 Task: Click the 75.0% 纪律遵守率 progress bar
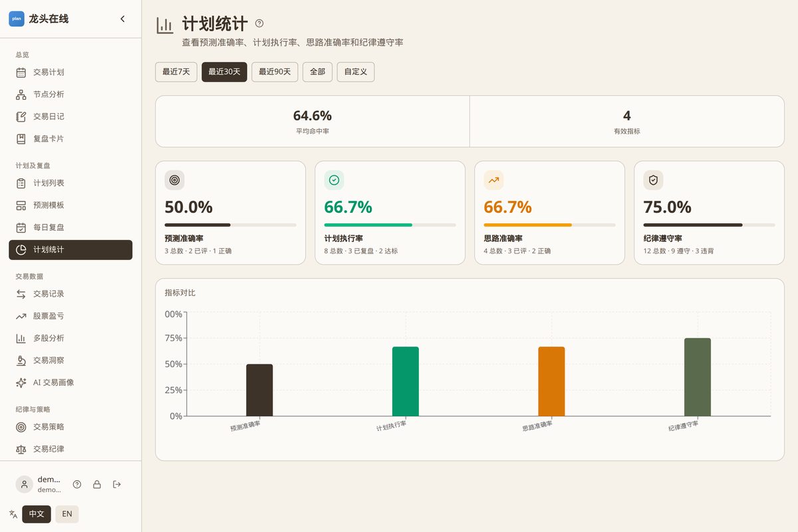[x=710, y=225]
